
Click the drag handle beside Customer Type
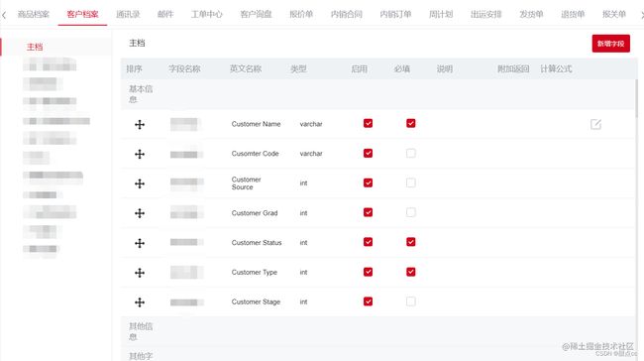pyautogui.click(x=140, y=273)
